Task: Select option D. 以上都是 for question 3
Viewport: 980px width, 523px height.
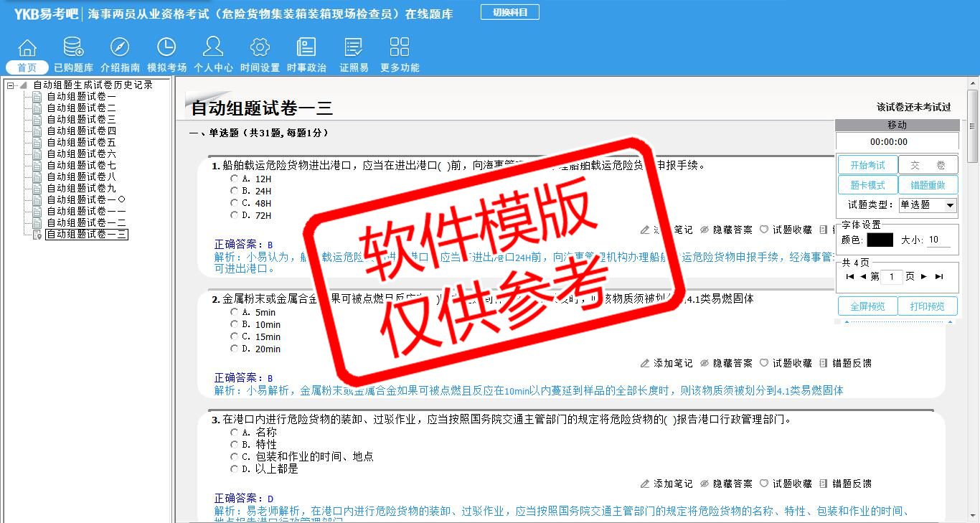Action: [235, 469]
